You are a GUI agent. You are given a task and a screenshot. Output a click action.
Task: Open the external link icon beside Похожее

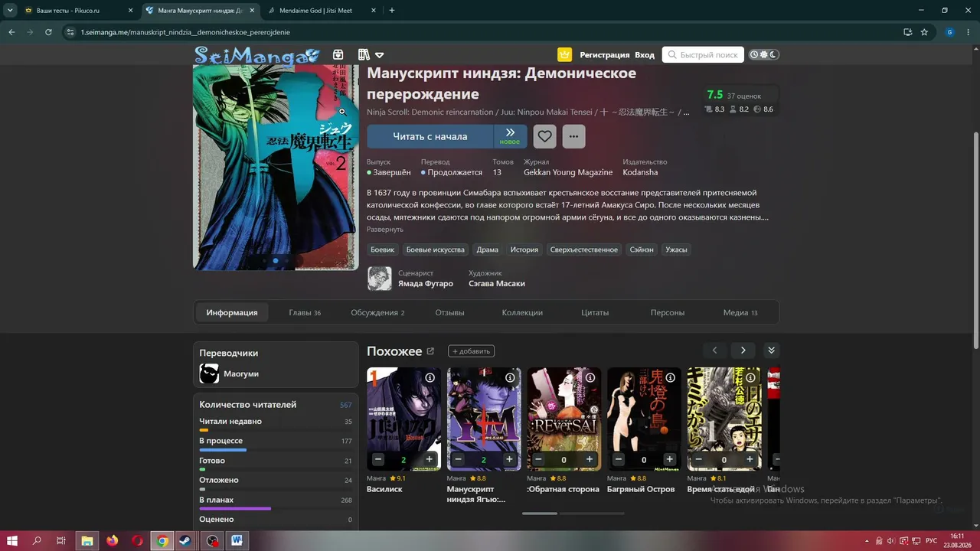point(430,351)
